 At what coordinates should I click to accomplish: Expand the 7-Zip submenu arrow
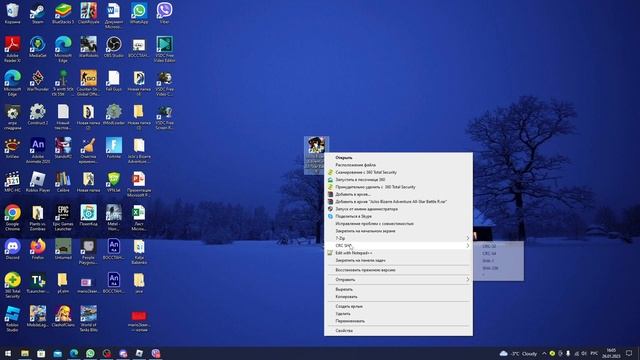pos(468,238)
